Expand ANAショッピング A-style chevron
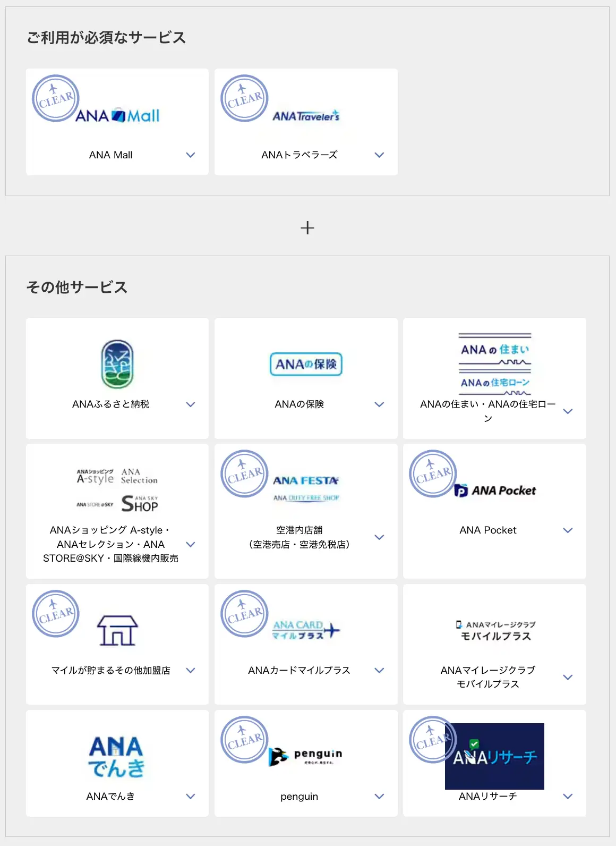The height and width of the screenshot is (846, 616). click(191, 544)
